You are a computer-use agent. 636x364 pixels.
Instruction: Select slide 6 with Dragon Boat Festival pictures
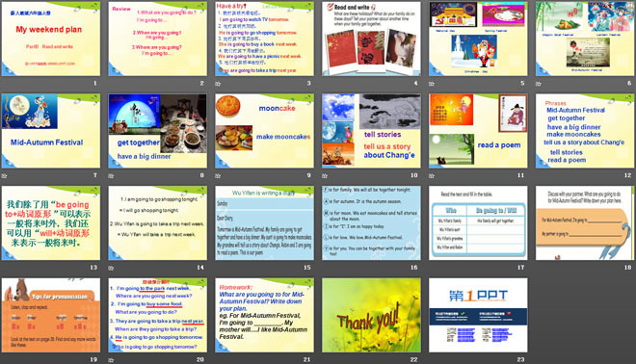[585, 39]
